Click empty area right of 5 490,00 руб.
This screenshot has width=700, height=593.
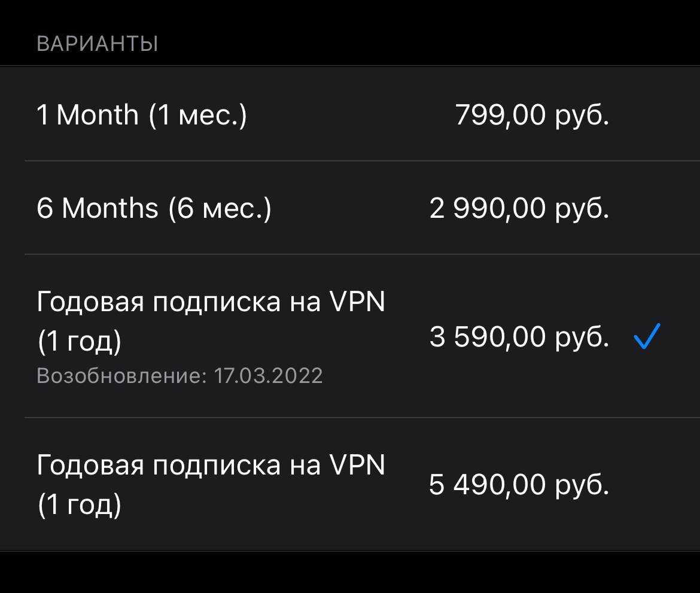click(x=655, y=485)
